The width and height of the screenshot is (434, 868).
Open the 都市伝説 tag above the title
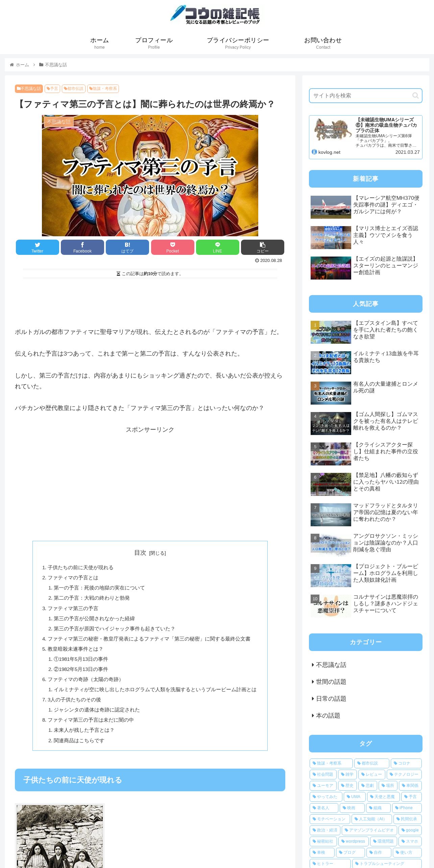coord(74,89)
